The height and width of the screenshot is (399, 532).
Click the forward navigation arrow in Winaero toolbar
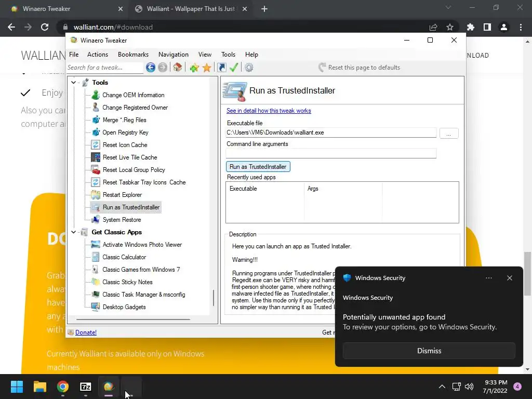point(163,68)
